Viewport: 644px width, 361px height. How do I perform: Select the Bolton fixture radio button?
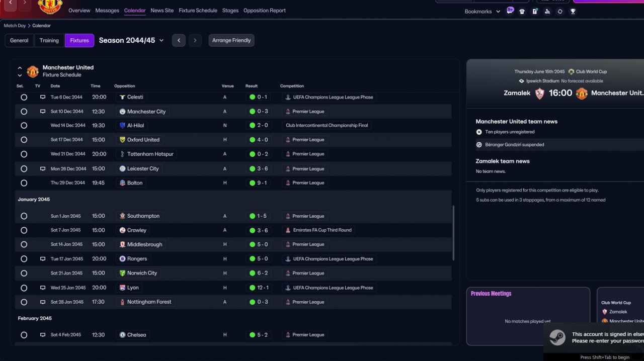(24, 183)
